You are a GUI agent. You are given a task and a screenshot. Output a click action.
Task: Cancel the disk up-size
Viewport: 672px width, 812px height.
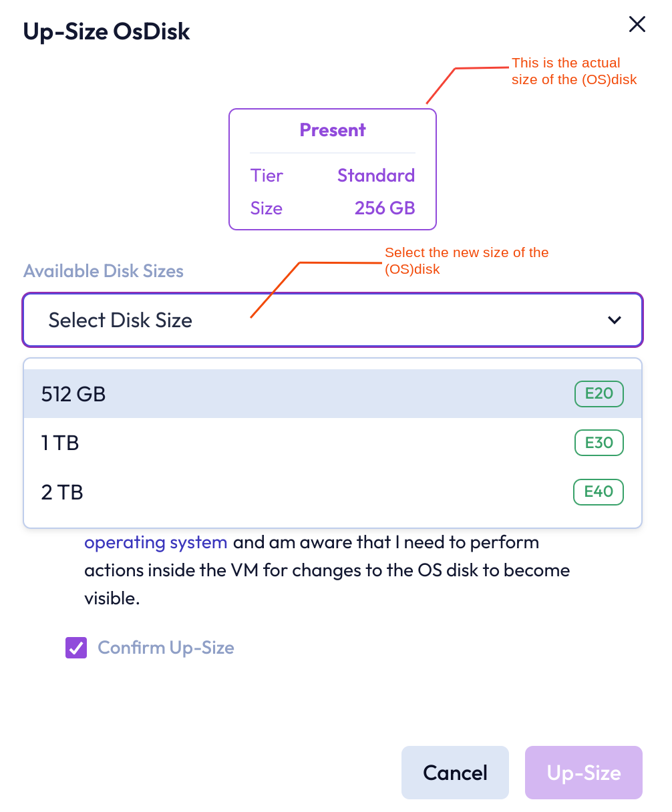(455, 773)
